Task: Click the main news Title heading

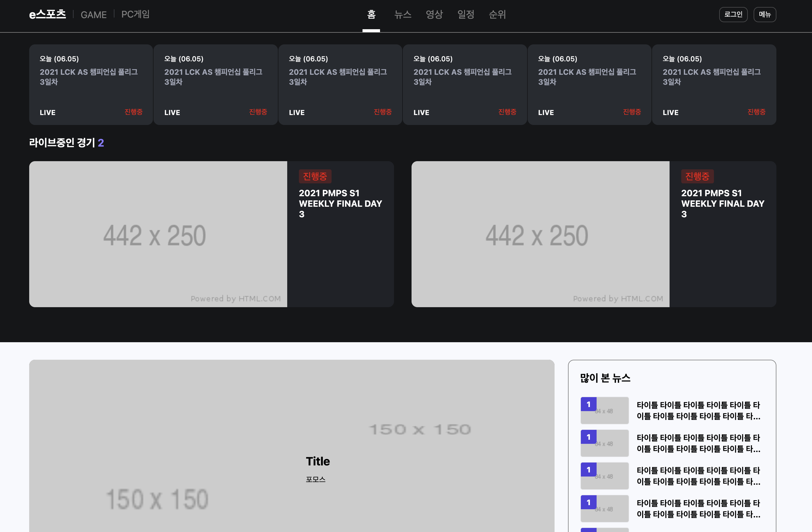Action: tap(318, 461)
